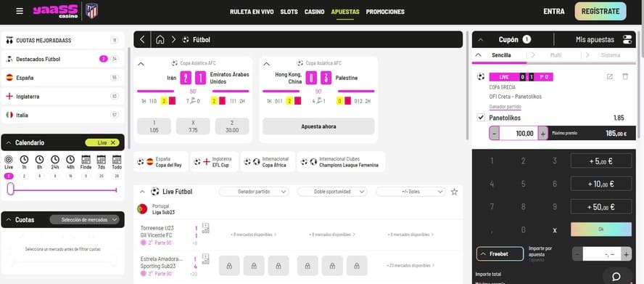Open the Doble oportunidad market dropdown
This screenshot has height=284, width=644.
[332, 192]
